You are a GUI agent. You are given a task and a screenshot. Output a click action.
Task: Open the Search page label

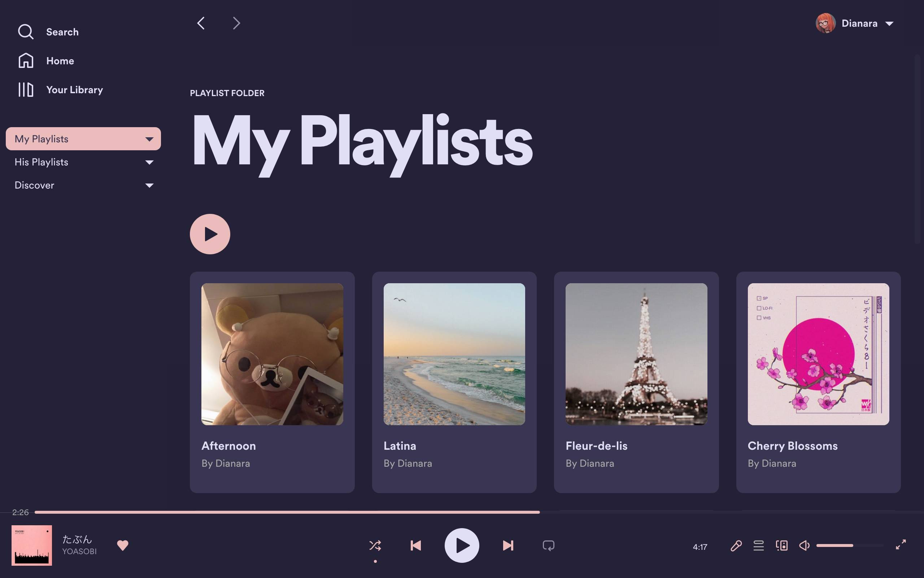(x=62, y=32)
